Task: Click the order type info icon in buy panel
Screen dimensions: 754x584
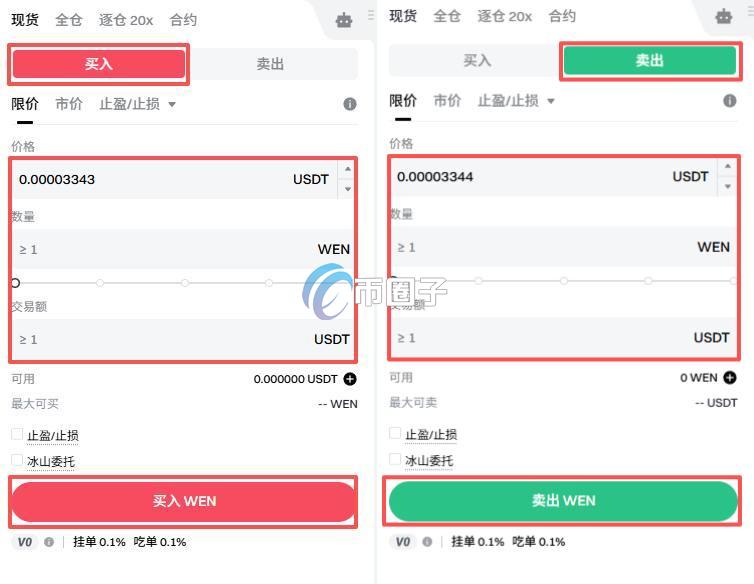Action: pyautogui.click(x=350, y=104)
